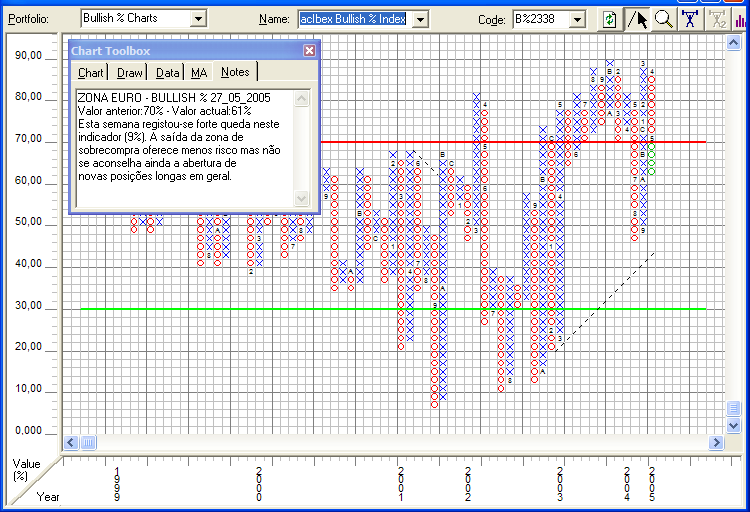The image size is (750, 512).
Task: Expand the Name dropdown list
Action: [x=420, y=20]
